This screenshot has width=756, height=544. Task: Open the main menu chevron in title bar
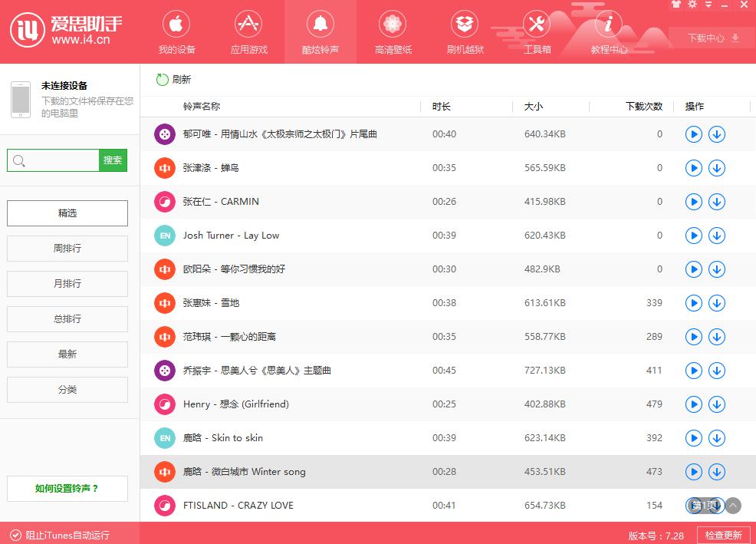click(707, 5)
